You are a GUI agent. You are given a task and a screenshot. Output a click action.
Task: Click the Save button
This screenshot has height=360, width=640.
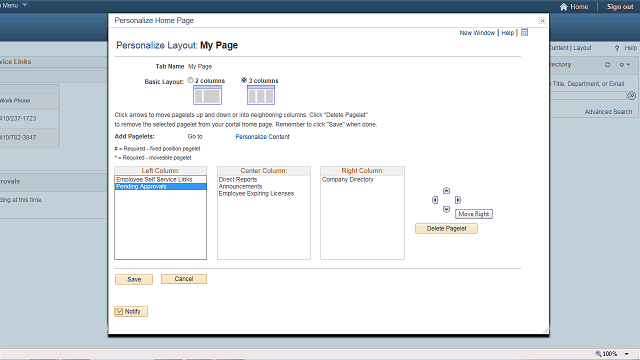(134, 280)
